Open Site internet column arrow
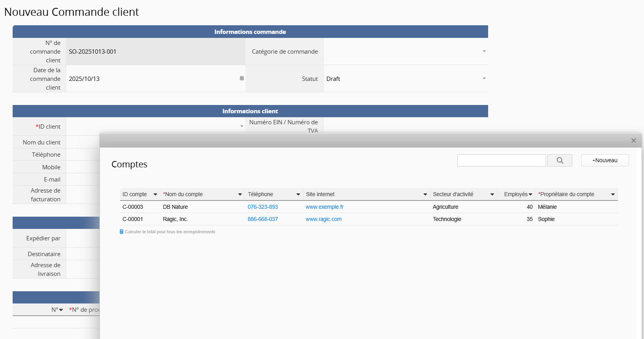This screenshot has width=644, height=339. pos(425,194)
